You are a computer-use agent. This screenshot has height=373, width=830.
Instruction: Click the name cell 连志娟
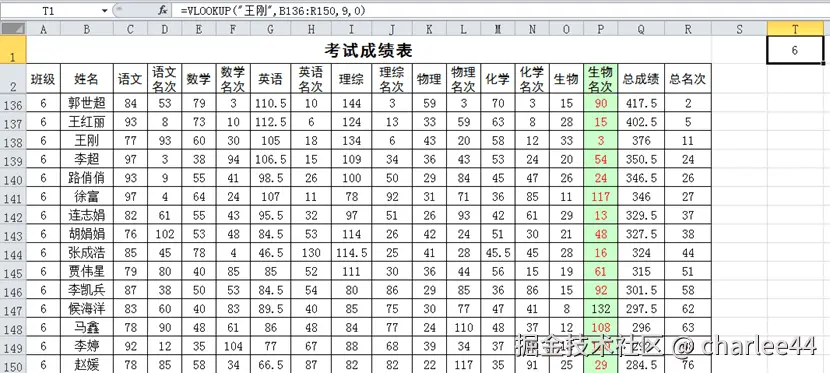[87, 216]
